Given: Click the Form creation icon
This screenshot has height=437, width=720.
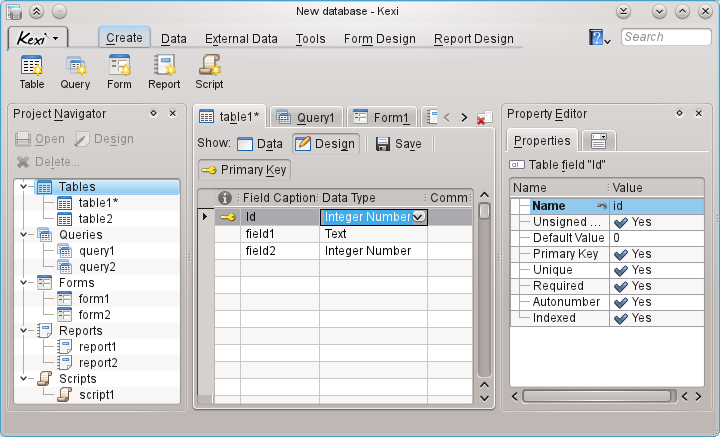Looking at the screenshot, I should 119,71.
